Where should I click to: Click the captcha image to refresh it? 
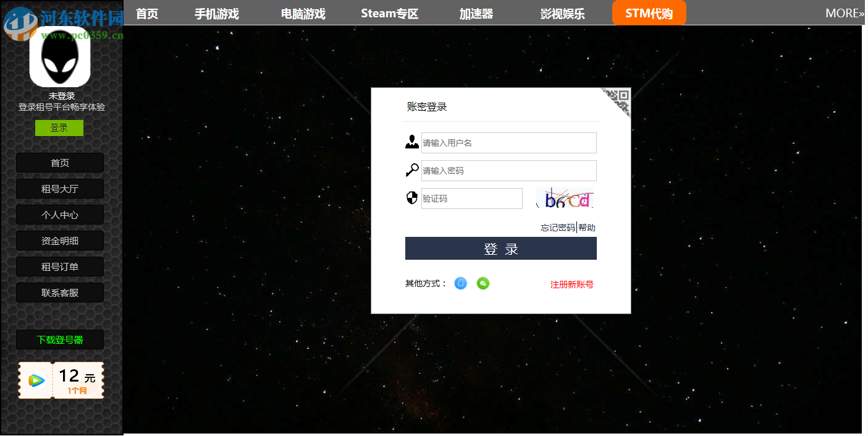(564, 198)
